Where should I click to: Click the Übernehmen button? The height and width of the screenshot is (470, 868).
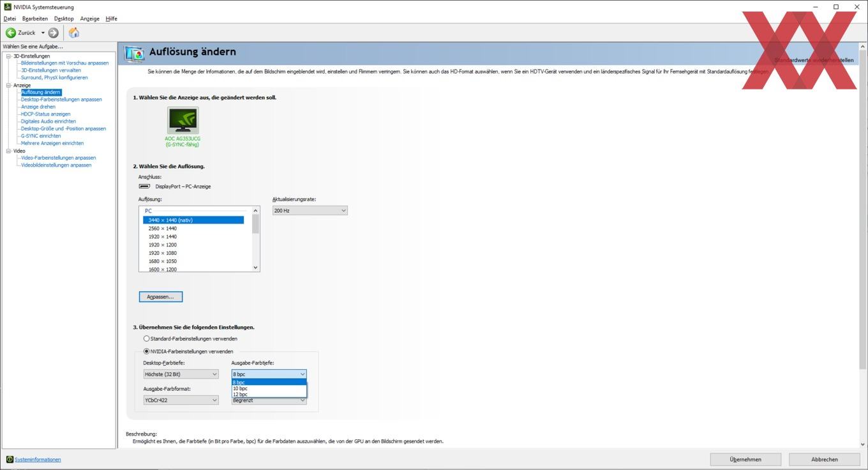745,459
